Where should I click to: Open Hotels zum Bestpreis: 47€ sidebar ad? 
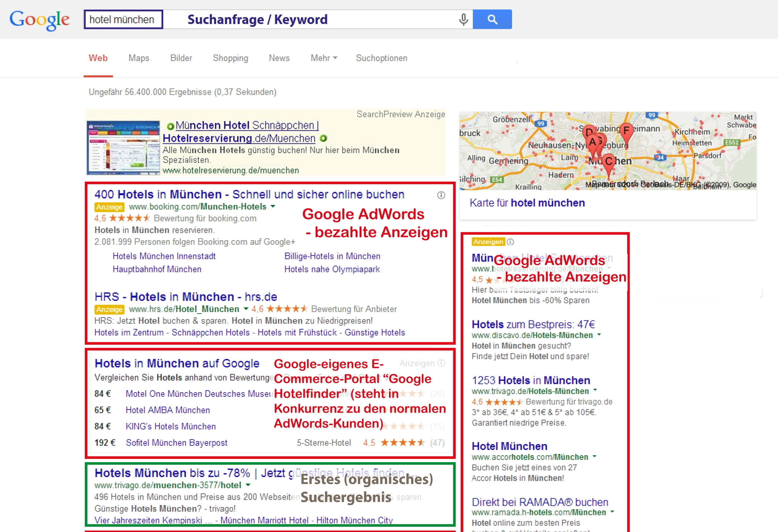point(533,324)
